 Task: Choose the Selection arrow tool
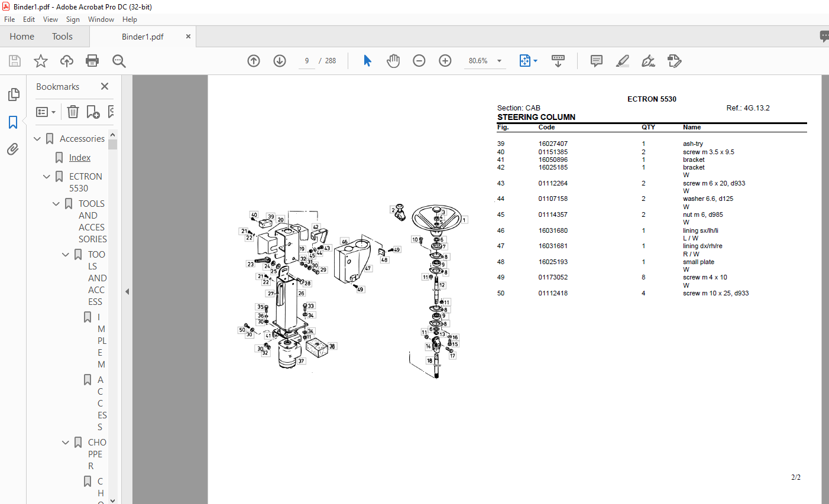(x=367, y=61)
